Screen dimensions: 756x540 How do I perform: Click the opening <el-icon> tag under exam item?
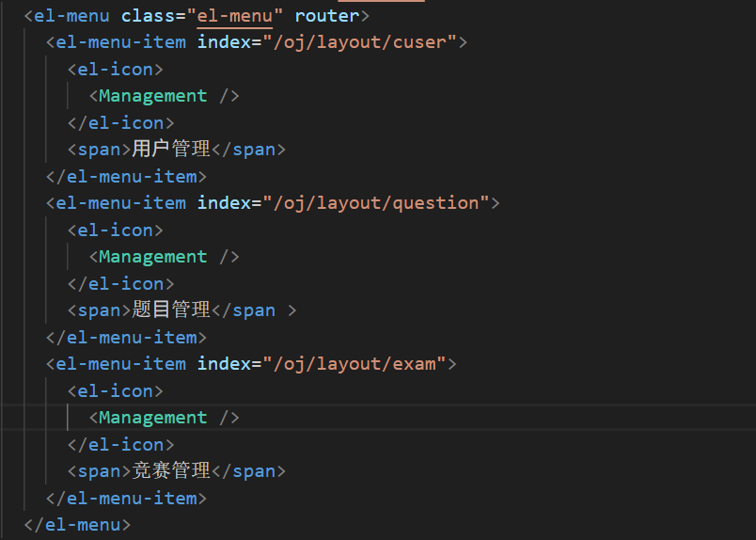pyautogui.click(x=116, y=390)
